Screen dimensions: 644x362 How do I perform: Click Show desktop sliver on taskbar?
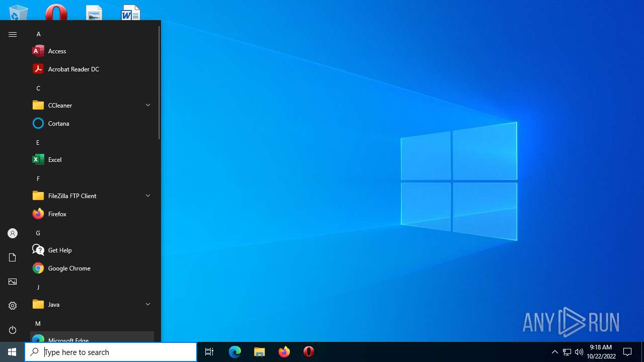coord(642,352)
